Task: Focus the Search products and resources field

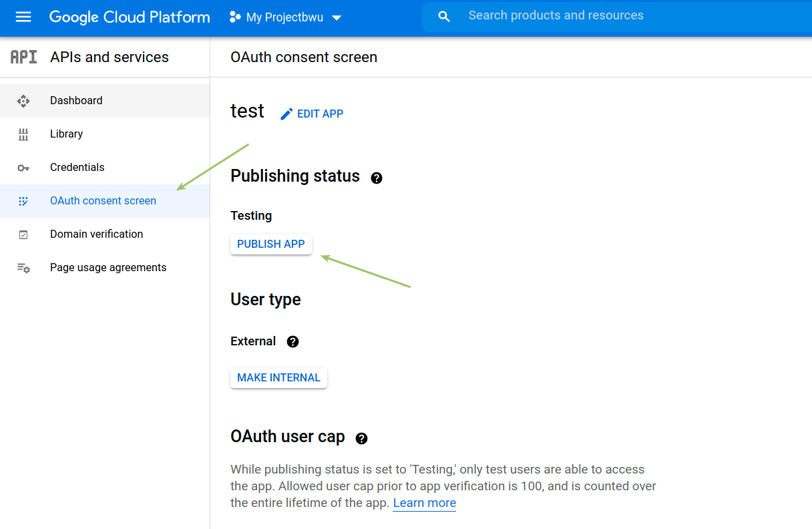Action: (x=601, y=16)
